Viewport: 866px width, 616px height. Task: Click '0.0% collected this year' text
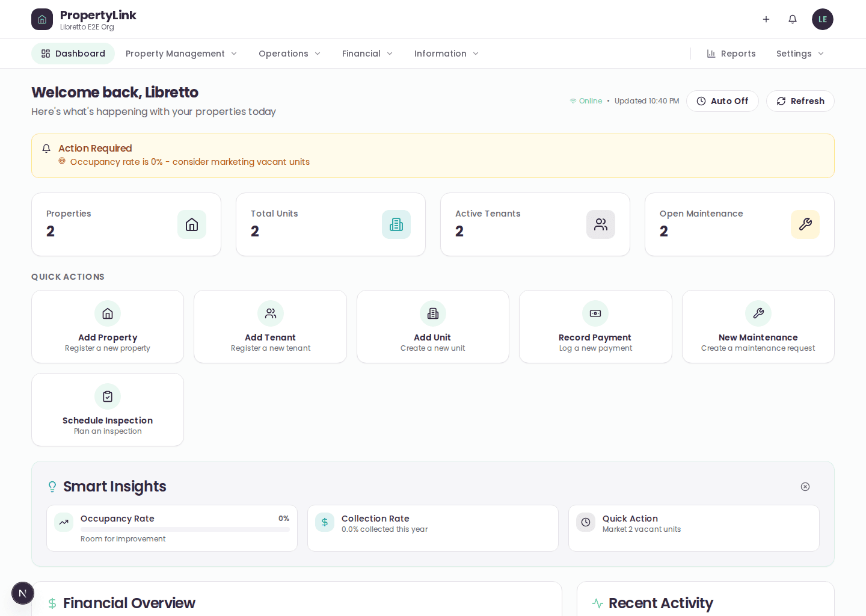coord(385,529)
